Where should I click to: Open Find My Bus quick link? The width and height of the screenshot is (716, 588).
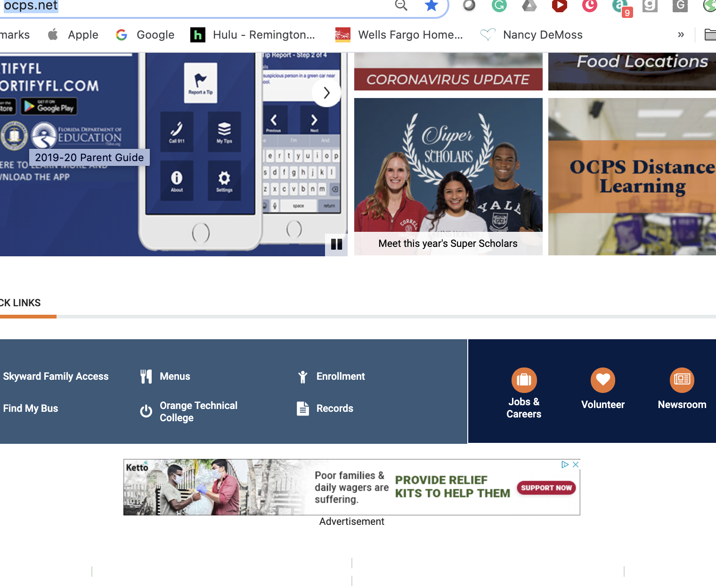pyautogui.click(x=31, y=408)
